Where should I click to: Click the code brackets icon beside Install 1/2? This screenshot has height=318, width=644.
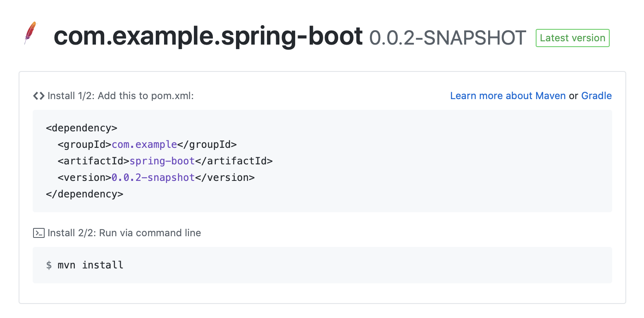tap(39, 96)
